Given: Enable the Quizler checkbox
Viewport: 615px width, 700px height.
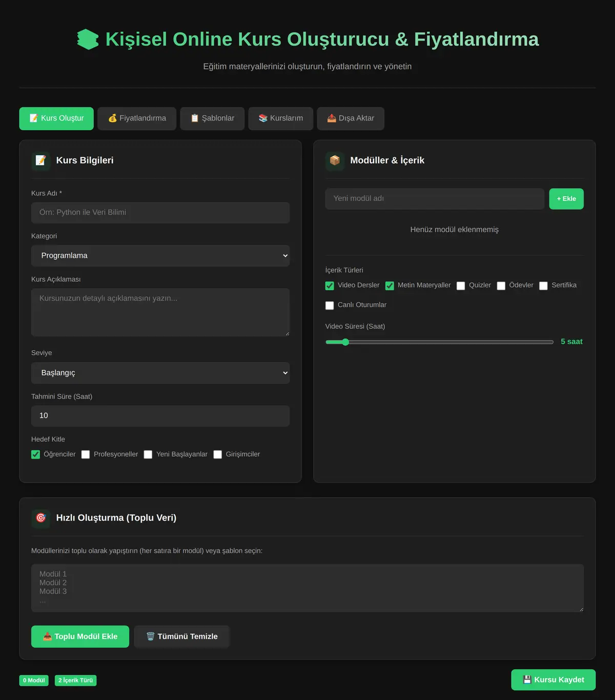Looking at the screenshot, I should pos(461,285).
